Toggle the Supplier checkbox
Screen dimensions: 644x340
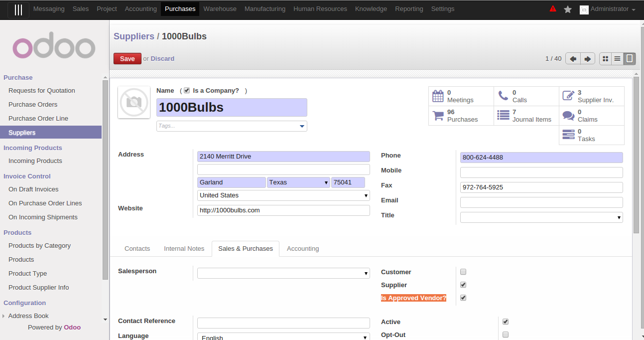coord(463,285)
